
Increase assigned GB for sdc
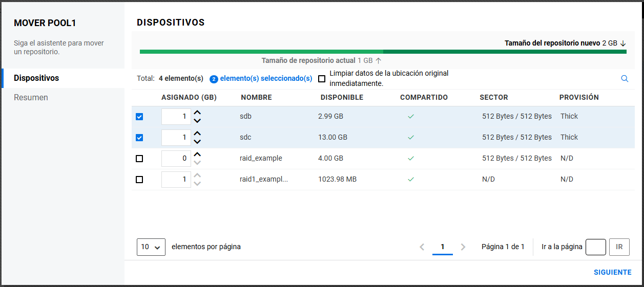click(197, 134)
